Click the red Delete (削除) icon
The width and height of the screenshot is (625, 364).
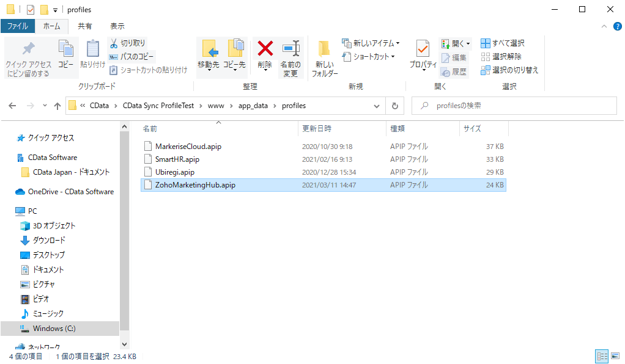[265, 49]
